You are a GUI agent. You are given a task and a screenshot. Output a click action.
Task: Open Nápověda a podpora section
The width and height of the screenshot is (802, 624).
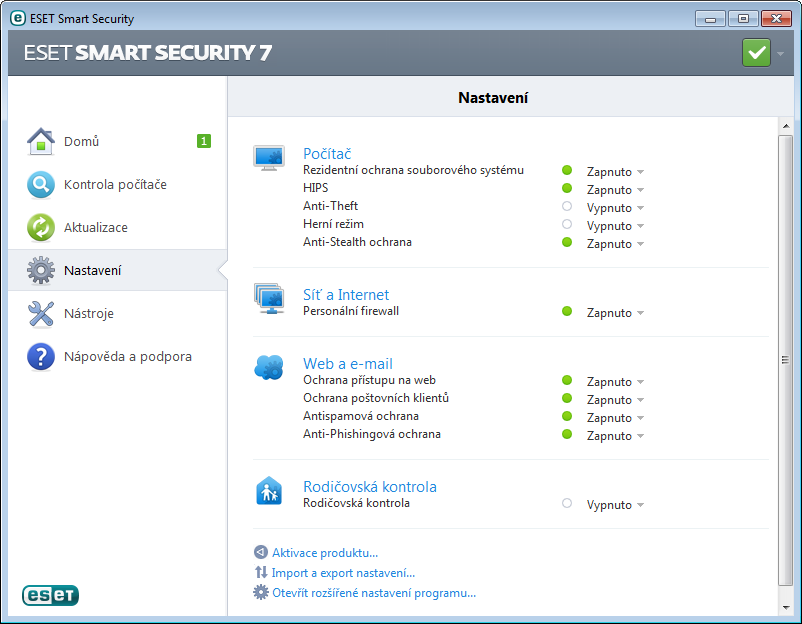click(118, 356)
